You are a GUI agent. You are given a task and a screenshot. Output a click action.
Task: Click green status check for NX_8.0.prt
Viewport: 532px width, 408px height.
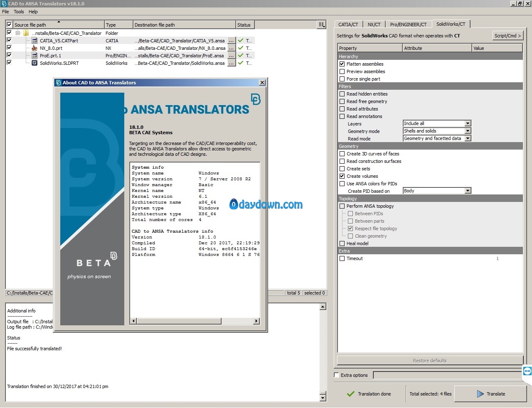click(241, 48)
